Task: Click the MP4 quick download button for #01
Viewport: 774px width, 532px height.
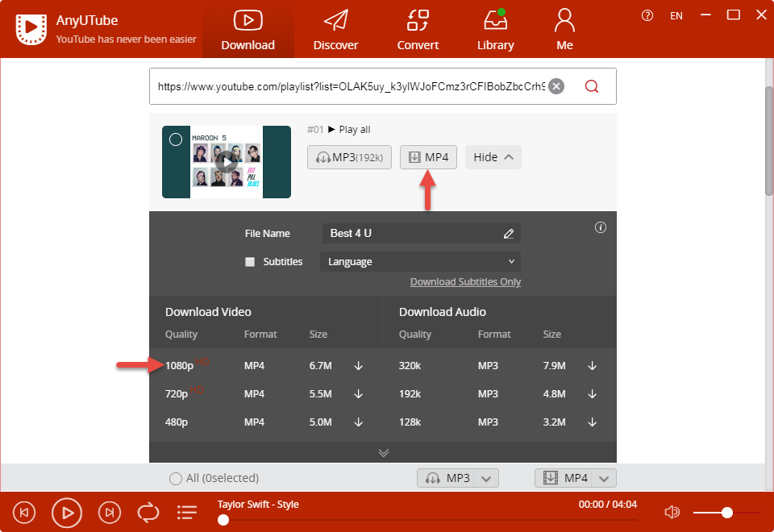Action: click(428, 157)
